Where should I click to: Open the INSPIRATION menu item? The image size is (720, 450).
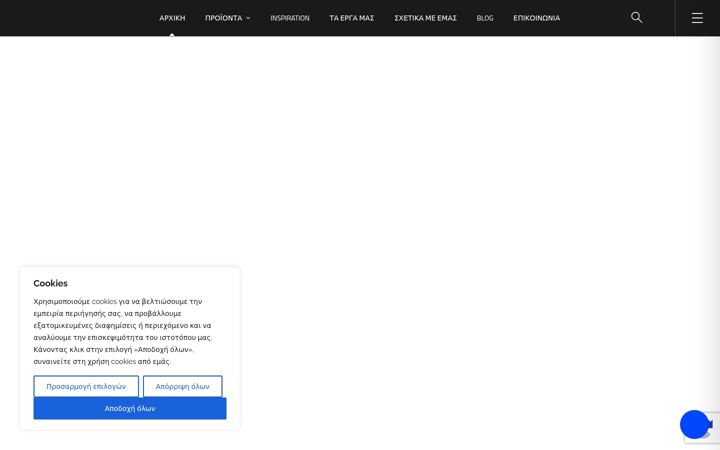(290, 18)
